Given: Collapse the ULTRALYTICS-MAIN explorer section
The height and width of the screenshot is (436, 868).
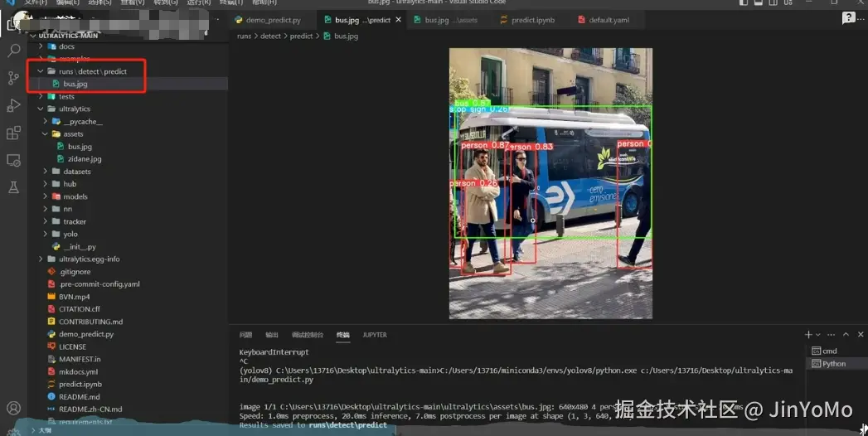Looking at the screenshot, I should pyautogui.click(x=33, y=36).
